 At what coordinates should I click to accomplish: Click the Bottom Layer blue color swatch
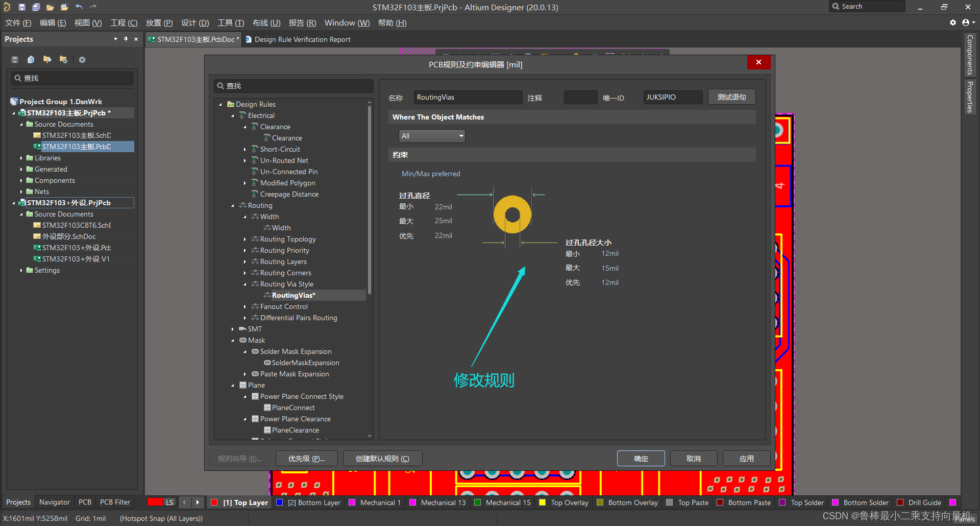tap(279, 503)
